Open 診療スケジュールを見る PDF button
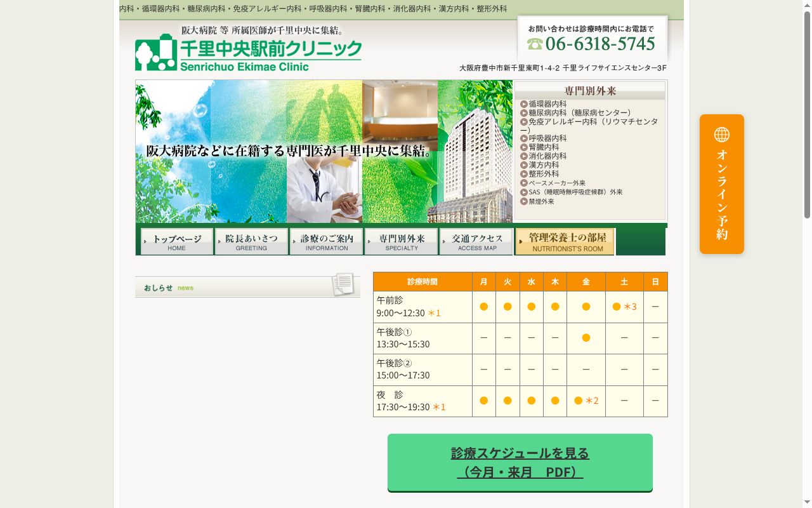Image resolution: width=812 pixels, height=508 pixels. tap(520, 462)
